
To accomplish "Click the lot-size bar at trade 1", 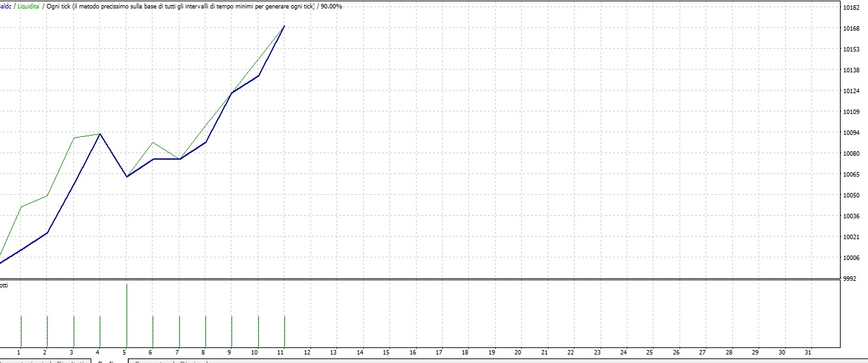I will tap(21, 332).
